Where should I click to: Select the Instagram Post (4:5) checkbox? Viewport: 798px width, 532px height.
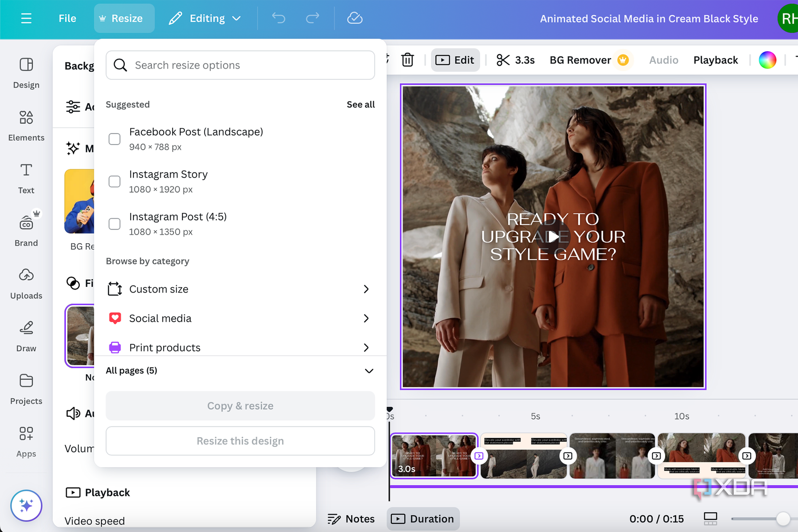115,223
